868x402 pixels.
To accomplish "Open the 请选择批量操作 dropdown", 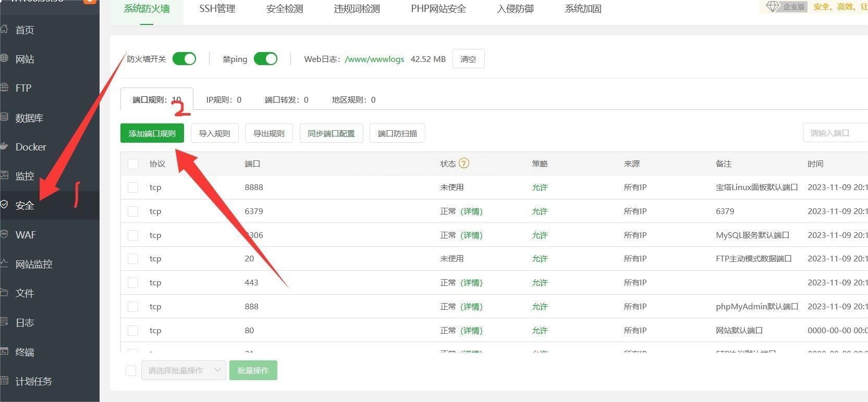I will [x=184, y=370].
